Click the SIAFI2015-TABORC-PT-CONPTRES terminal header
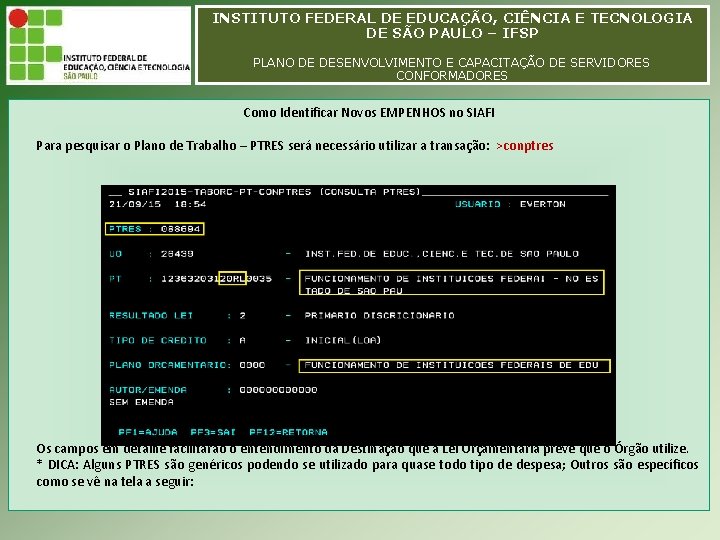Screen dimensions: 720x540 (x=220, y=192)
